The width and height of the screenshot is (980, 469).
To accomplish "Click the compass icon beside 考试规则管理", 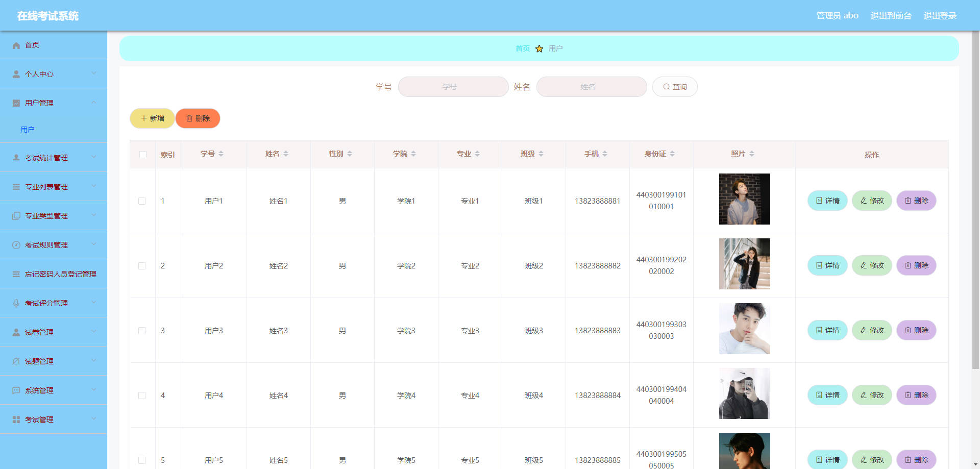I will [x=16, y=245].
